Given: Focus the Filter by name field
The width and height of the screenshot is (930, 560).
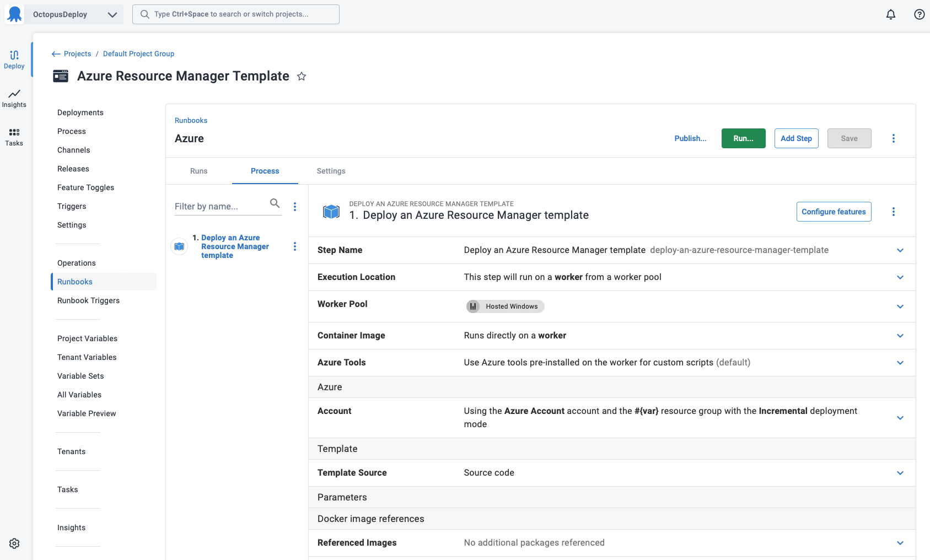Looking at the screenshot, I should (x=219, y=206).
